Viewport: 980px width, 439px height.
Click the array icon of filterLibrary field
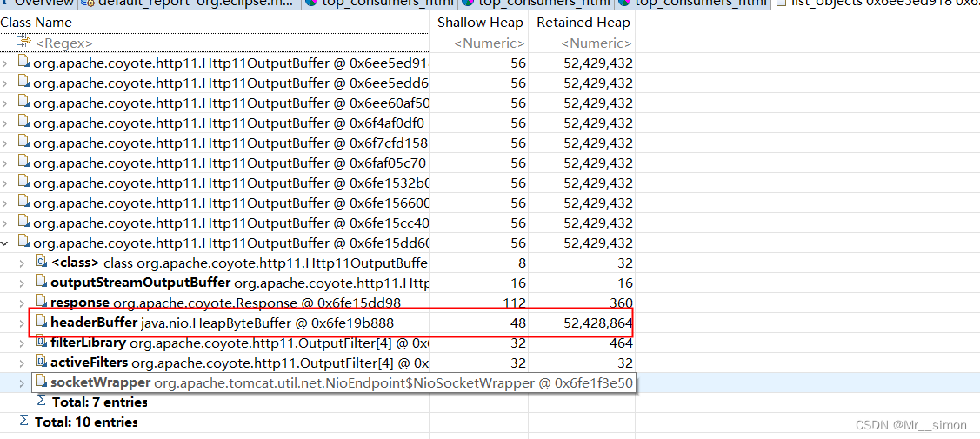[x=41, y=343]
